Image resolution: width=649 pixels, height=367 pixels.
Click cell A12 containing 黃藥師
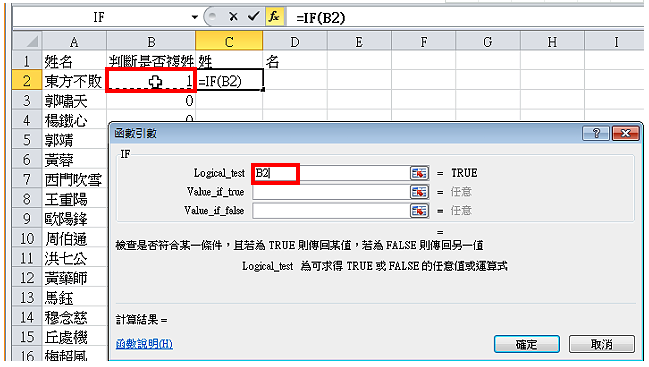coord(74,278)
